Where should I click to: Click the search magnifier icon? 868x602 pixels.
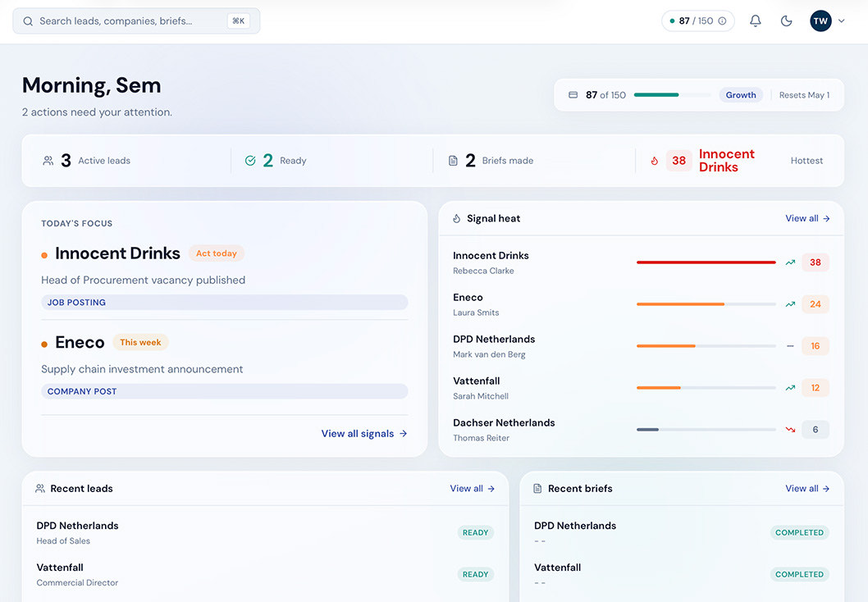28,21
